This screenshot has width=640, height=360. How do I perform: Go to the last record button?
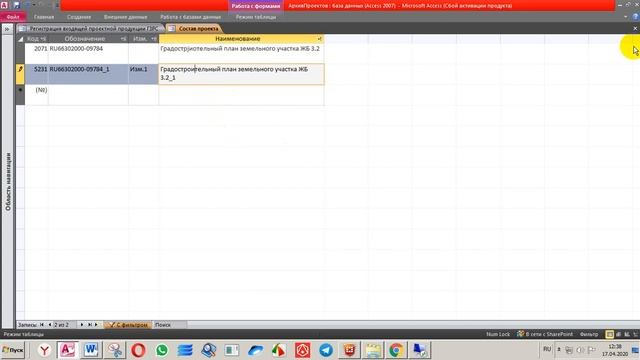(89, 325)
